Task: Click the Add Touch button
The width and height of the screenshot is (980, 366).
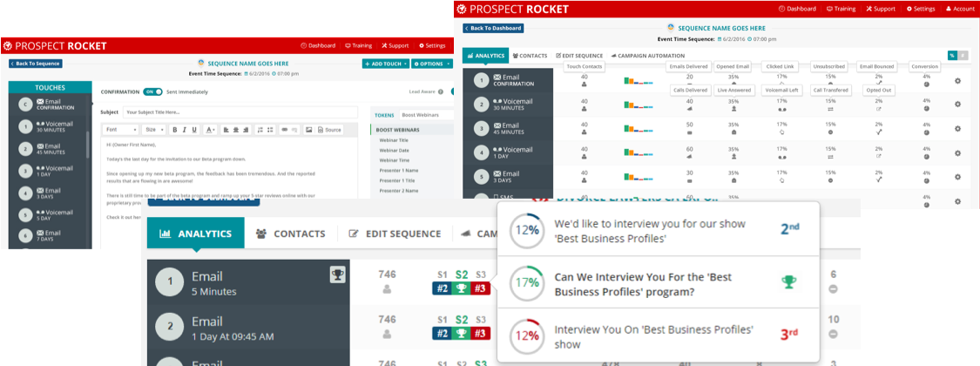Action: (385, 64)
